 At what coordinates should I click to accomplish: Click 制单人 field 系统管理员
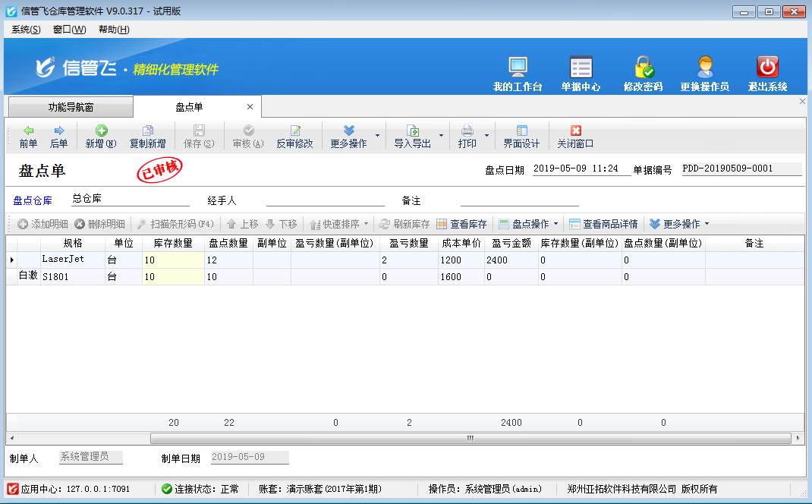(x=90, y=457)
